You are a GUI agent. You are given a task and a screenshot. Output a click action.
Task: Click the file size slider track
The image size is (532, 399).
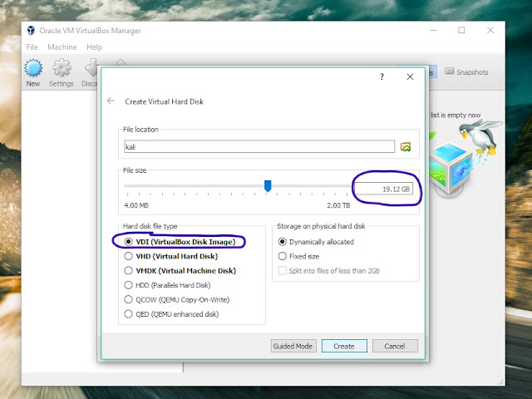click(237, 185)
